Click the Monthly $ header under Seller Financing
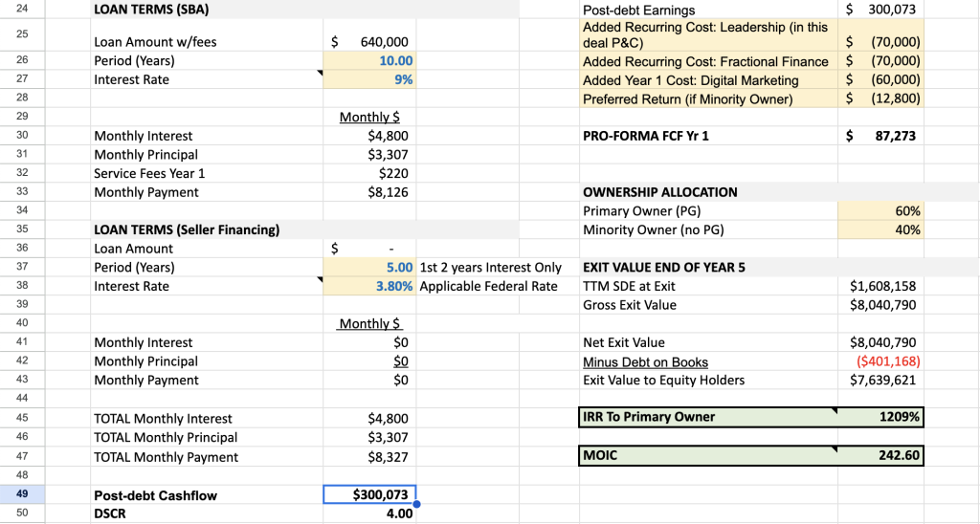980x524 pixels. click(x=369, y=323)
